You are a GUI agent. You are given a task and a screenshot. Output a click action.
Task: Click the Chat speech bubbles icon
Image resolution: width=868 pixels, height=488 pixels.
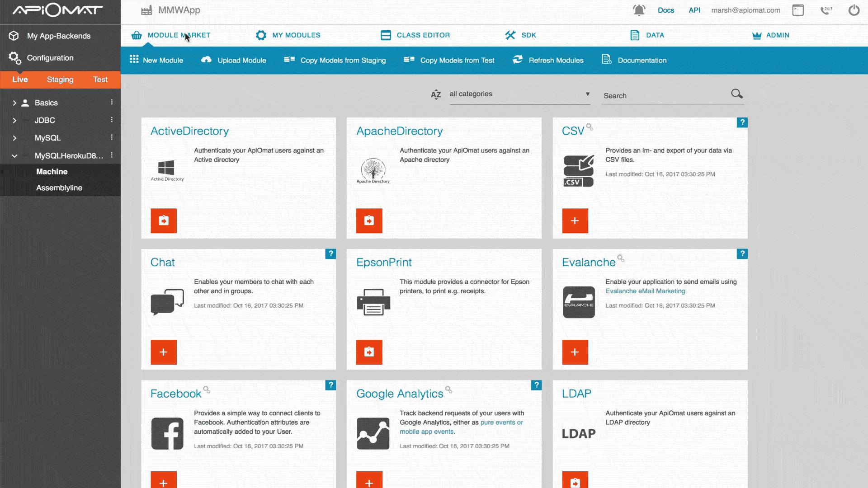click(167, 302)
